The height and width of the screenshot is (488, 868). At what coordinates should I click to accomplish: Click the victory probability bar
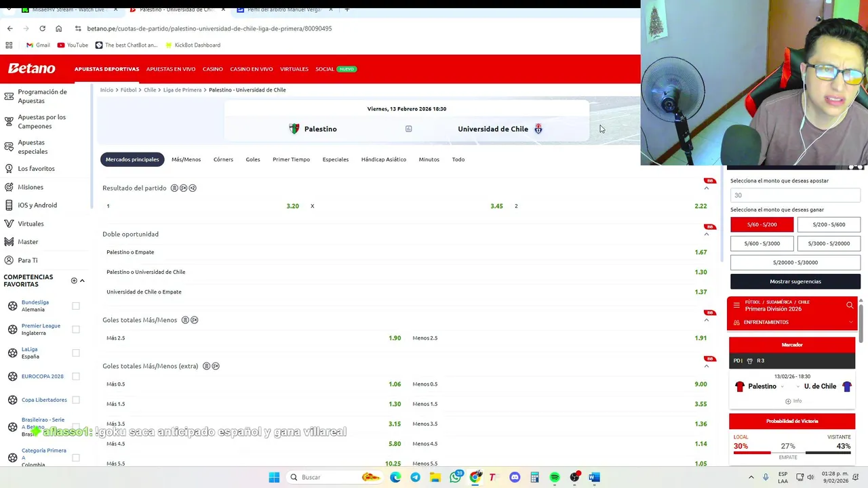792,452
